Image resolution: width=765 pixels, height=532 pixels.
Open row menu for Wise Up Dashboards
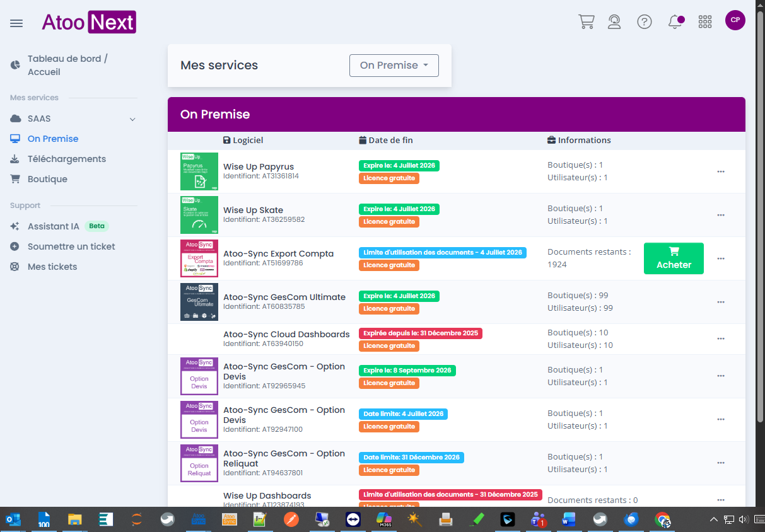coord(721,500)
